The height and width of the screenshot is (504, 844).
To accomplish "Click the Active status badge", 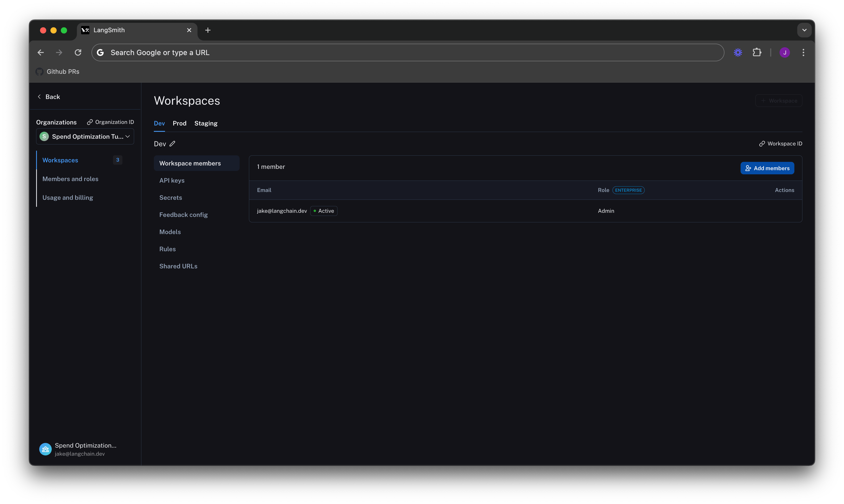I will tap(324, 211).
